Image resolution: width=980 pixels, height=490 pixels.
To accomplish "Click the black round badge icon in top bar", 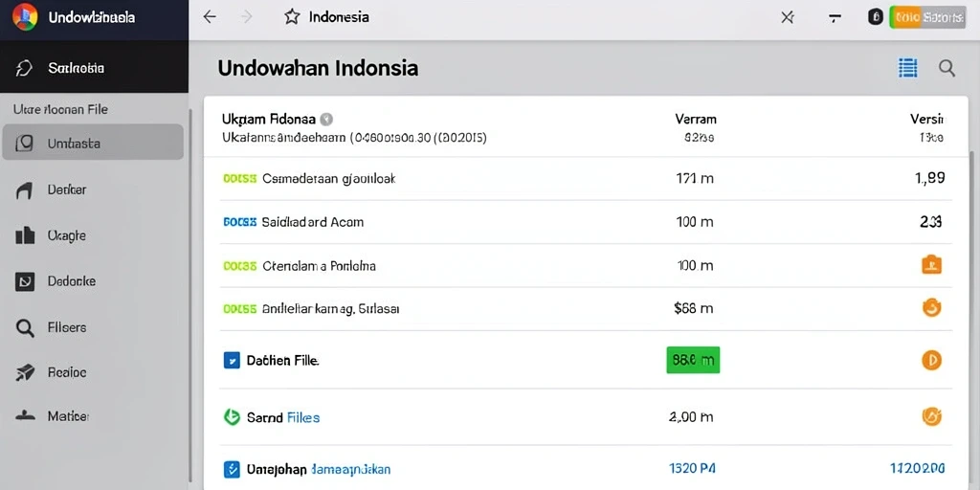I will pos(876,17).
